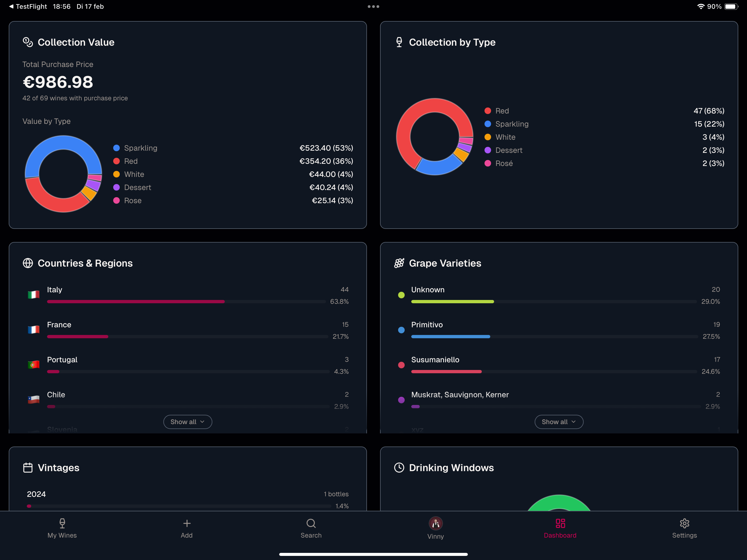The height and width of the screenshot is (560, 747).
Task: Tap the battery status icon
Action: click(731, 6)
